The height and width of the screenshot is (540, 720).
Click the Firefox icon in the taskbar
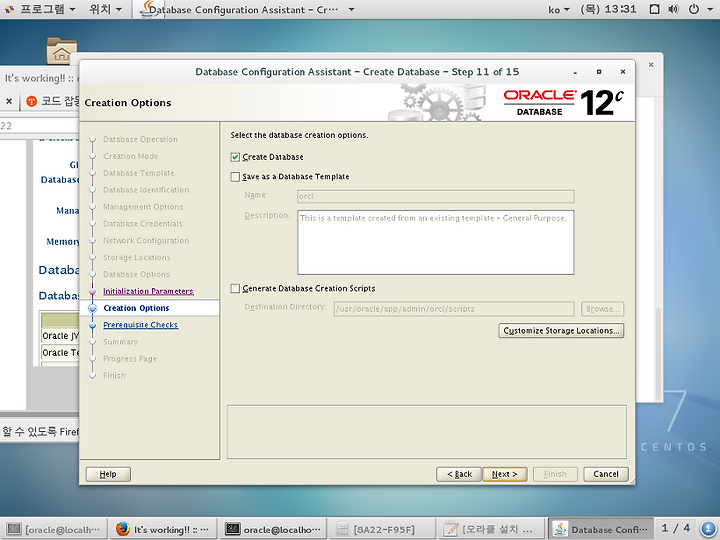click(x=123, y=529)
